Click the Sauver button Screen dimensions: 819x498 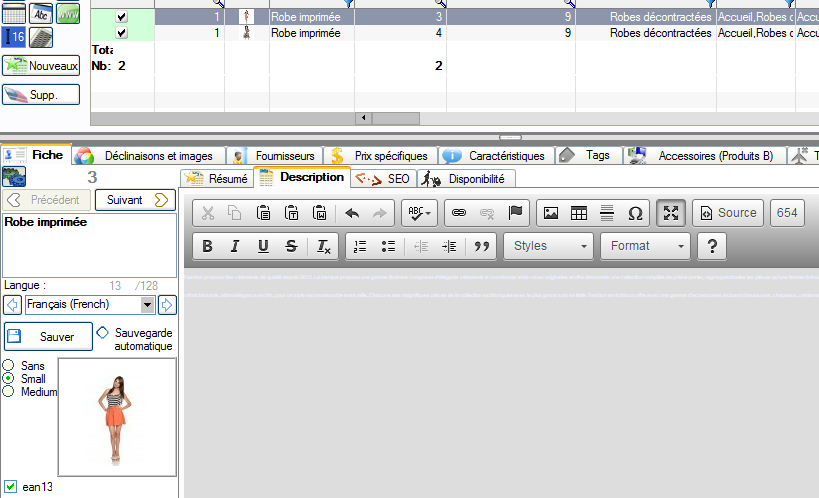point(48,337)
